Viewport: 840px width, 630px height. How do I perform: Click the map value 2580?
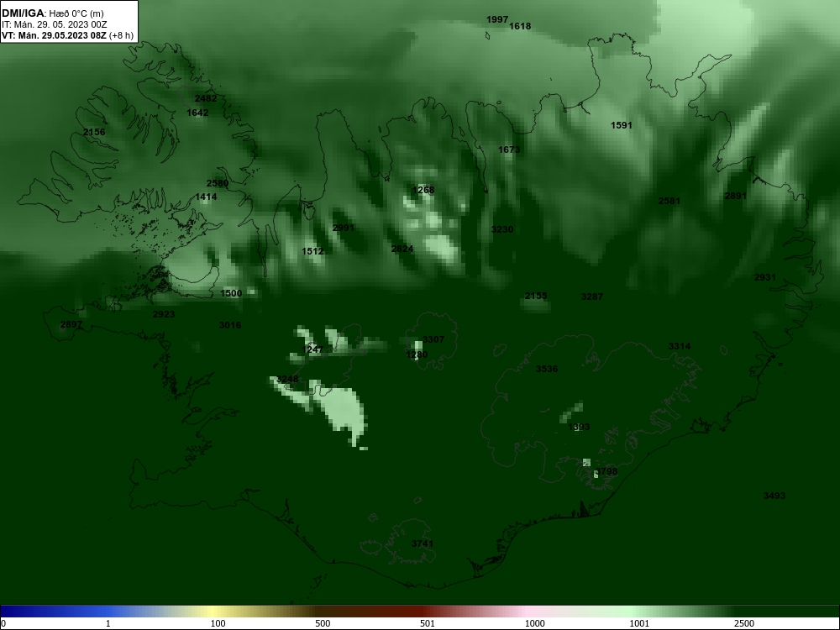(218, 182)
